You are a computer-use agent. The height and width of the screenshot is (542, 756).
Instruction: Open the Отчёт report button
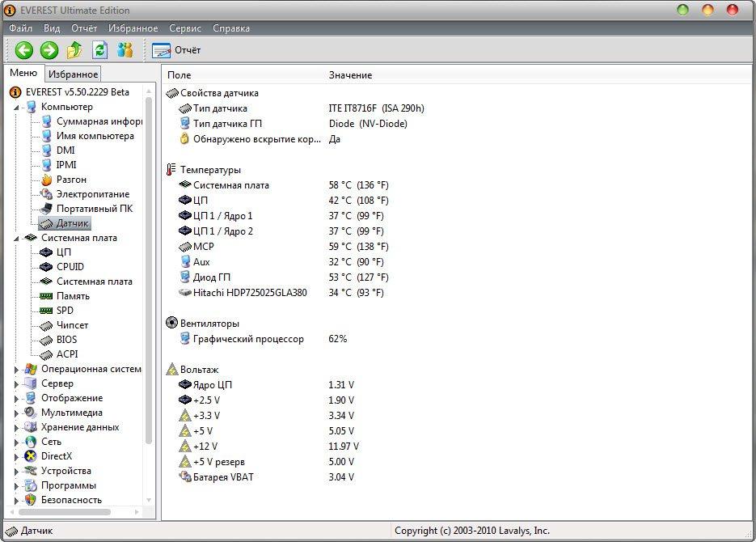[x=176, y=50]
